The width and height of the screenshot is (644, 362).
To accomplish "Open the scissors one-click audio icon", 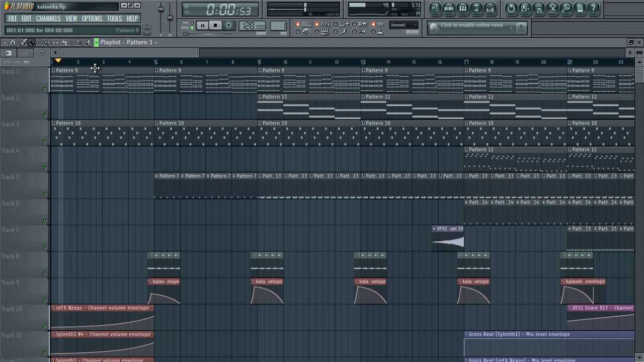I will (x=552, y=8).
